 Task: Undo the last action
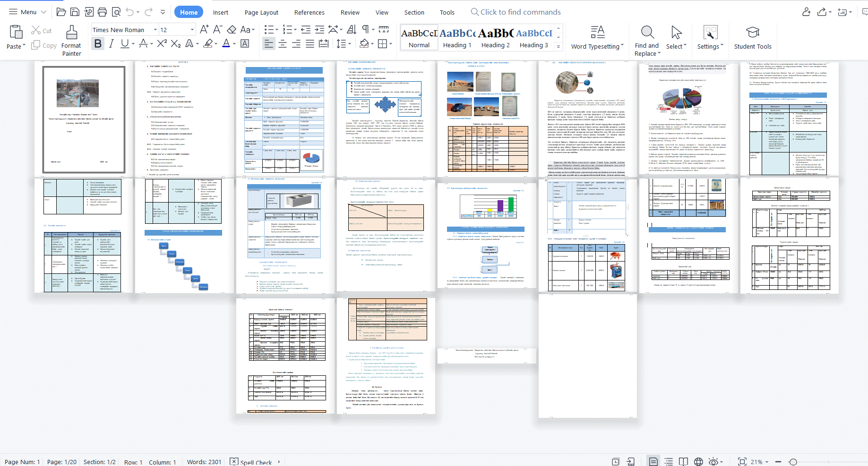130,12
